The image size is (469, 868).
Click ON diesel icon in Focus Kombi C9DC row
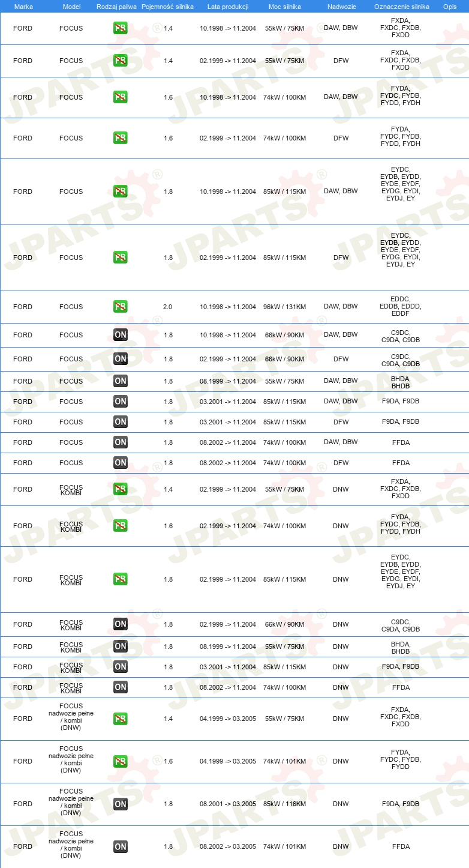[121, 624]
